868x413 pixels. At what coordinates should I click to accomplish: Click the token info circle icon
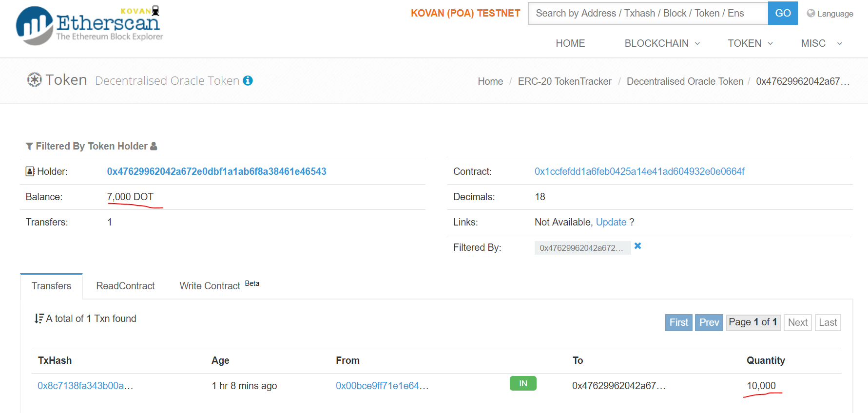(248, 81)
